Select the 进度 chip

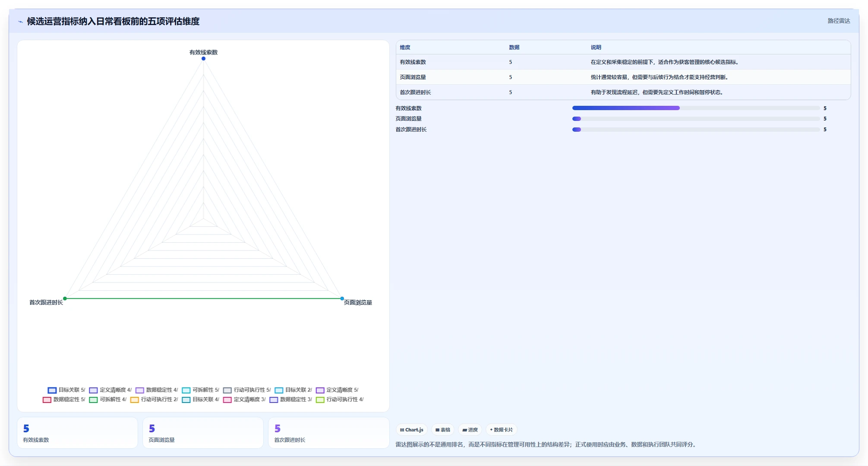click(470, 430)
